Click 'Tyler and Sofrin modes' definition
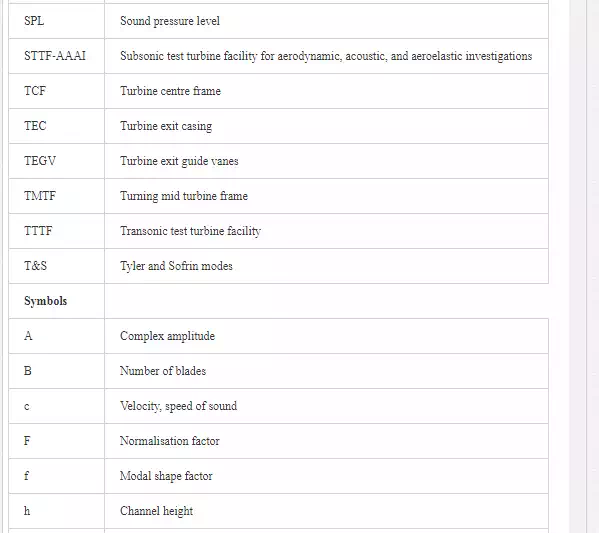The height and width of the screenshot is (533, 599). pos(176,266)
